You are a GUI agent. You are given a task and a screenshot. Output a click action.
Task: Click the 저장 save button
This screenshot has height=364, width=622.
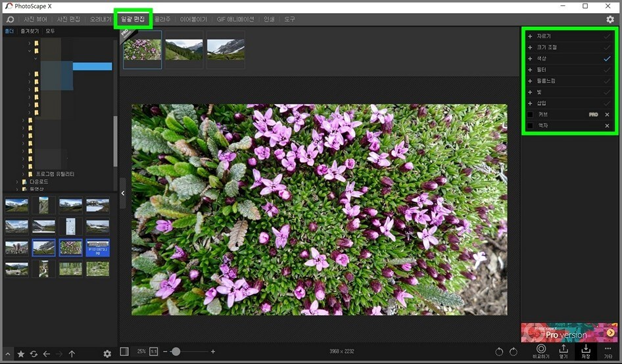(x=585, y=352)
